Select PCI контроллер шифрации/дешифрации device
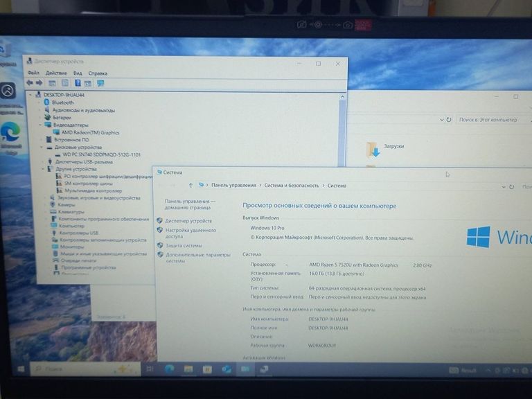The image size is (532, 399). click(x=108, y=176)
